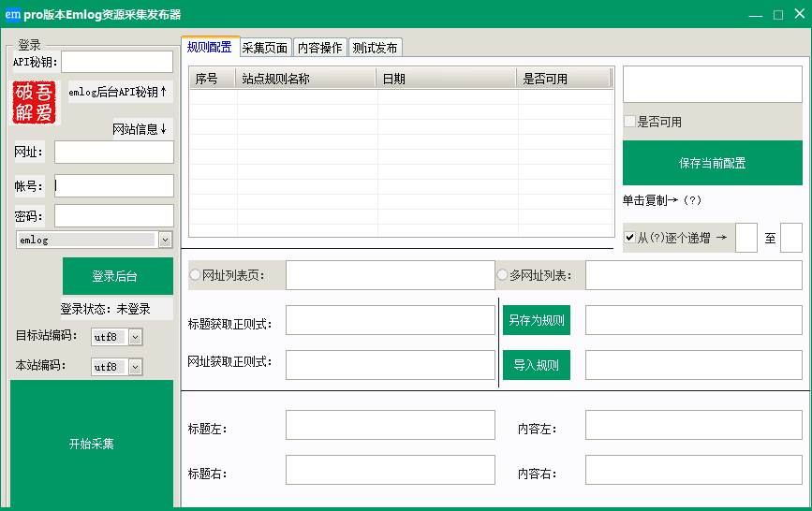Screen dimensions: 812x511
Task: Focus the rule name box above 是否可用
Action: [x=713, y=84]
